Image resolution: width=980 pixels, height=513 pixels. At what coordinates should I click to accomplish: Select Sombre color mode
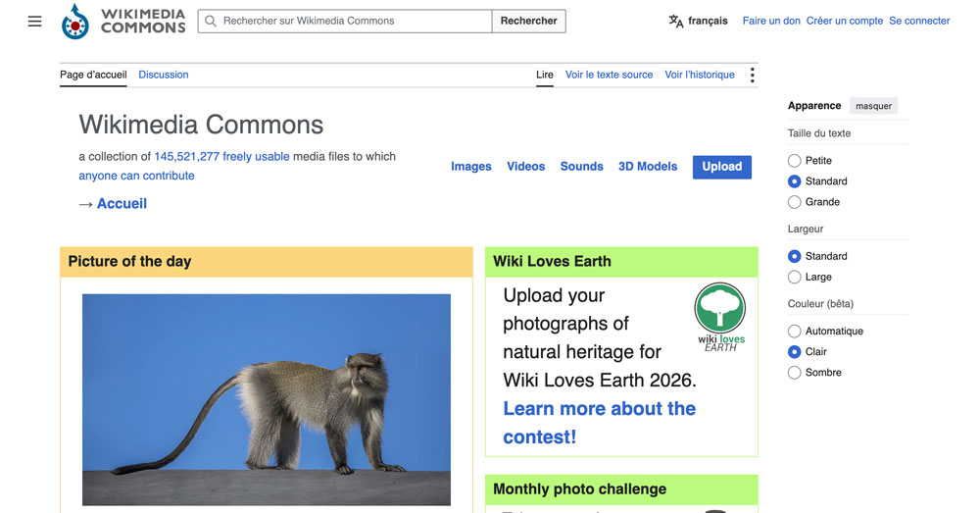795,372
